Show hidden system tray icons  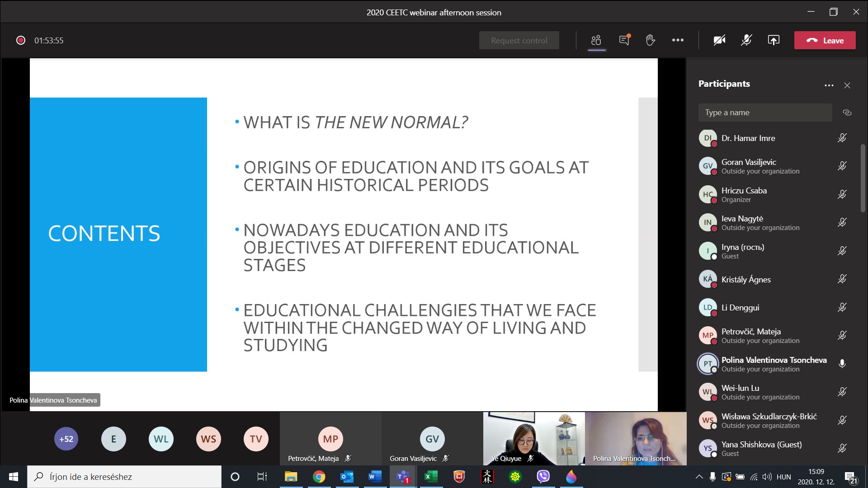(699, 477)
